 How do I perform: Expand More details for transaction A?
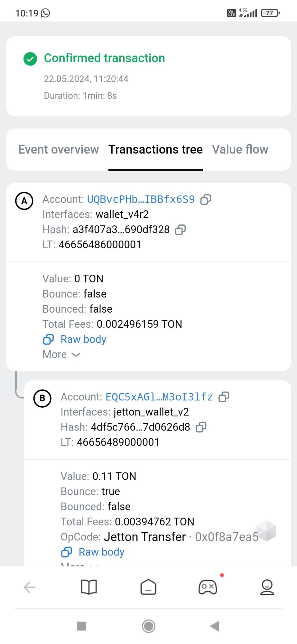click(x=61, y=354)
